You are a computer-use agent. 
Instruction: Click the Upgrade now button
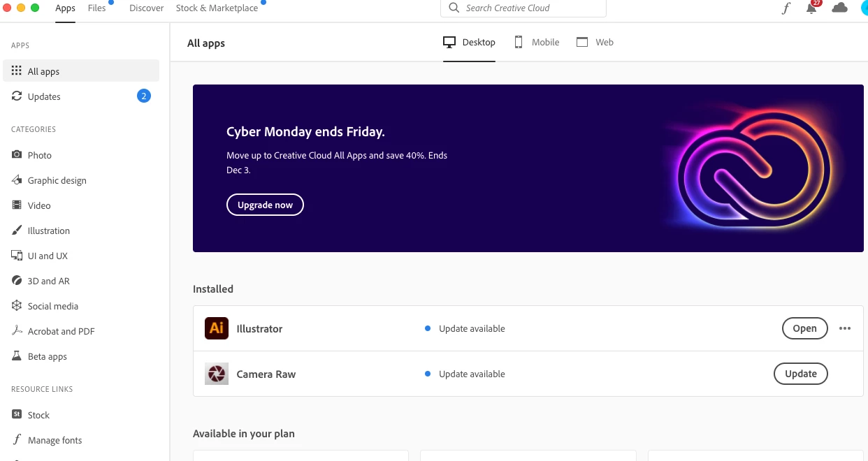[265, 205]
